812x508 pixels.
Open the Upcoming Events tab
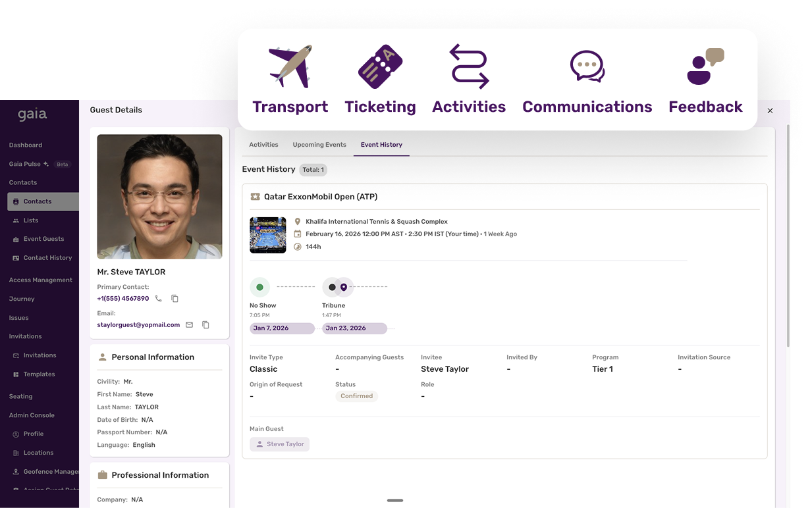(319, 145)
